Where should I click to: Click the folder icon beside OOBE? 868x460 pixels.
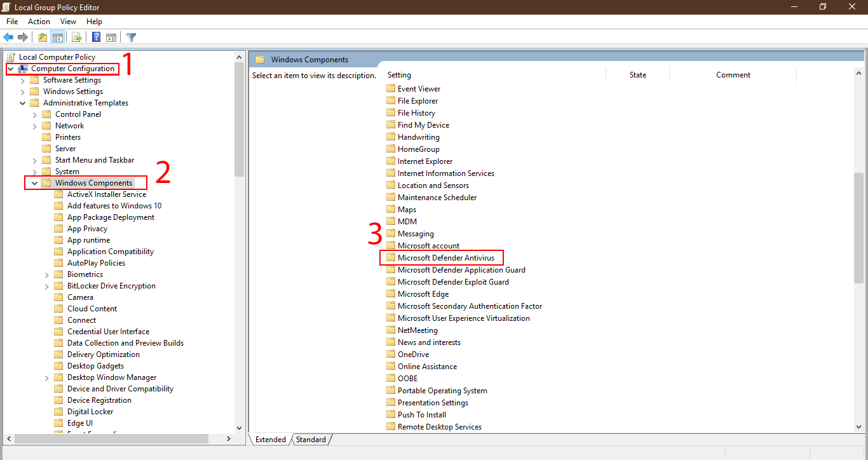pos(391,379)
